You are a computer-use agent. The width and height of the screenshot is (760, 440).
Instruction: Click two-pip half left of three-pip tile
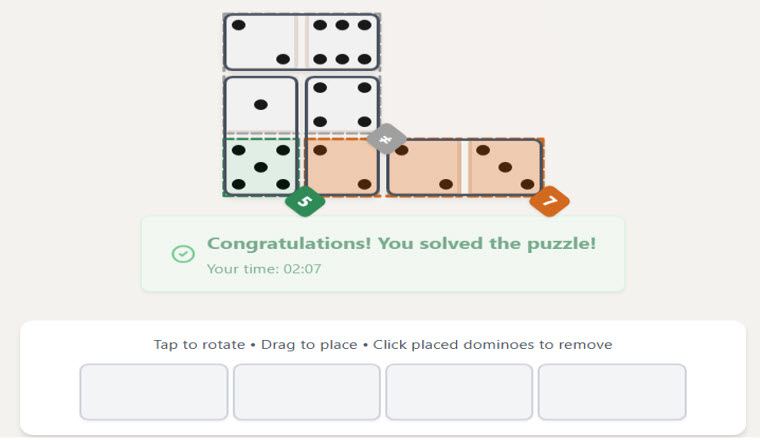(x=424, y=167)
